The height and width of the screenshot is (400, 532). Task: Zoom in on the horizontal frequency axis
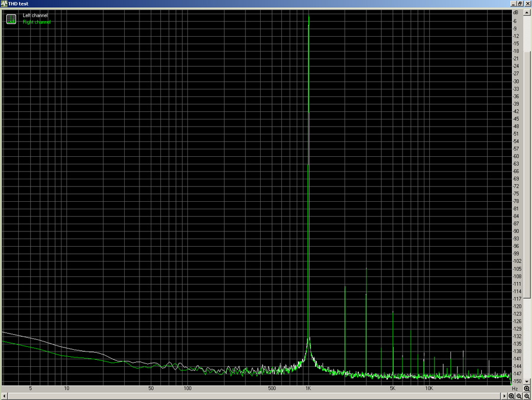511,396
